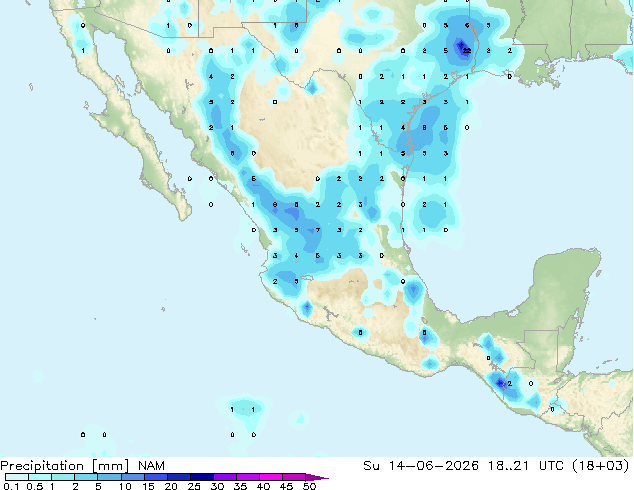This screenshot has height=490, width=634.
Task: Click the 0.1–0.5 mm legend color swatch
Action: click(x=17, y=477)
